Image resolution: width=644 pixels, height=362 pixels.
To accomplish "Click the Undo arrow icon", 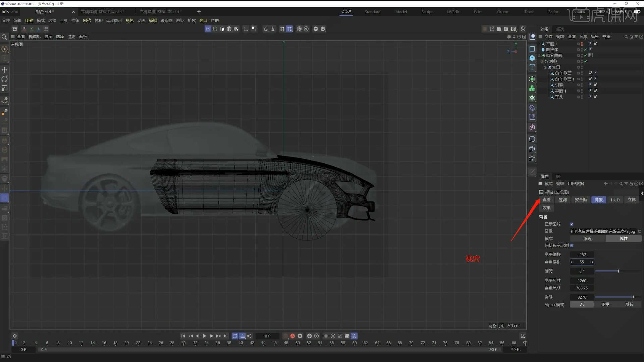I will tap(5, 12).
